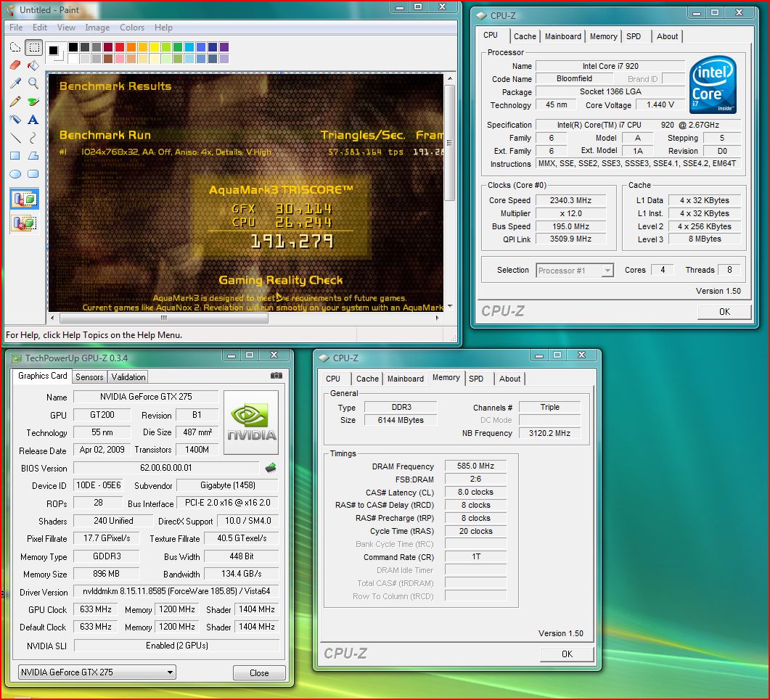Switch to Sensors tab in GPU-Z
770x700 pixels.
89,377
